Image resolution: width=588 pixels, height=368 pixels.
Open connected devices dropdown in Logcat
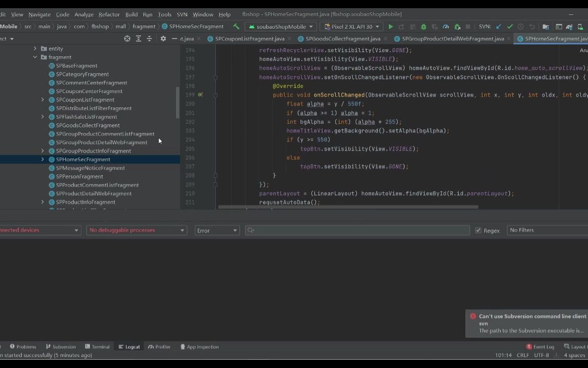click(x=40, y=230)
